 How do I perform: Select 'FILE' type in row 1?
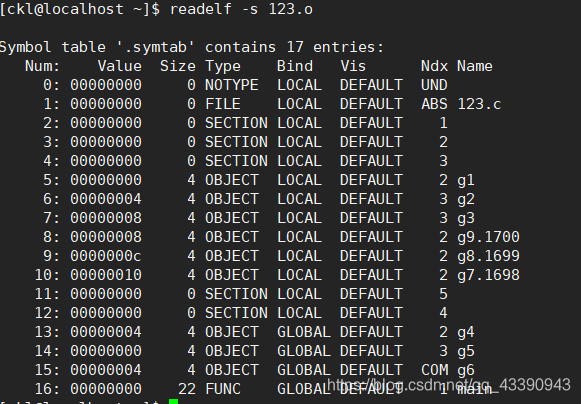(x=223, y=104)
